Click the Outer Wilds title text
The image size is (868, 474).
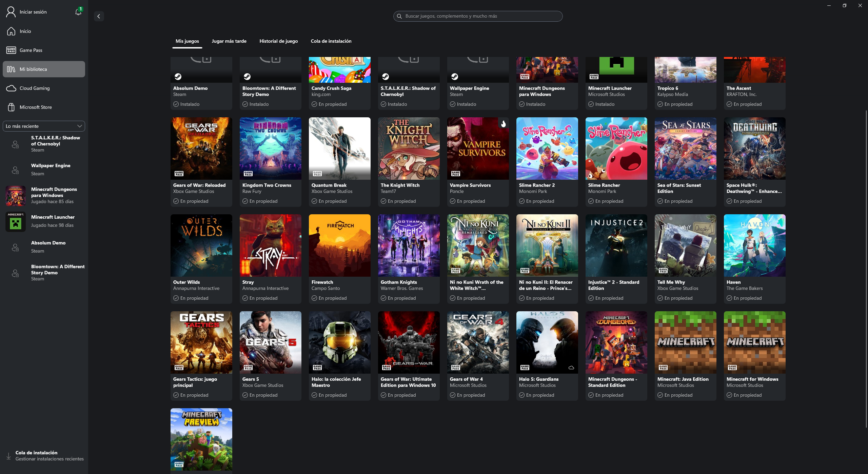[x=186, y=282]
